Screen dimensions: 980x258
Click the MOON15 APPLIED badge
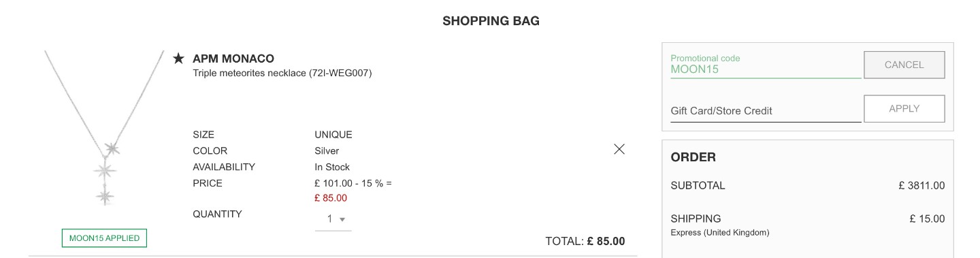(104, 238)
